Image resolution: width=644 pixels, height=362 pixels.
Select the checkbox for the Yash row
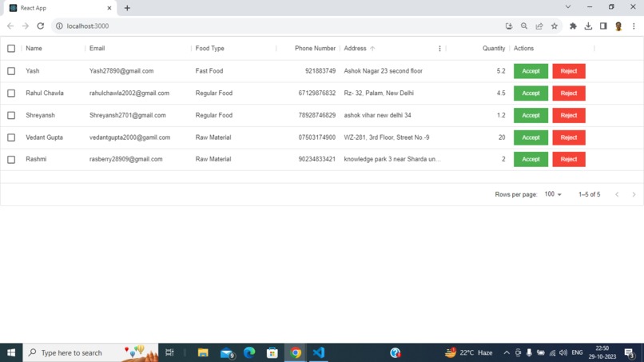click(11, 71)
